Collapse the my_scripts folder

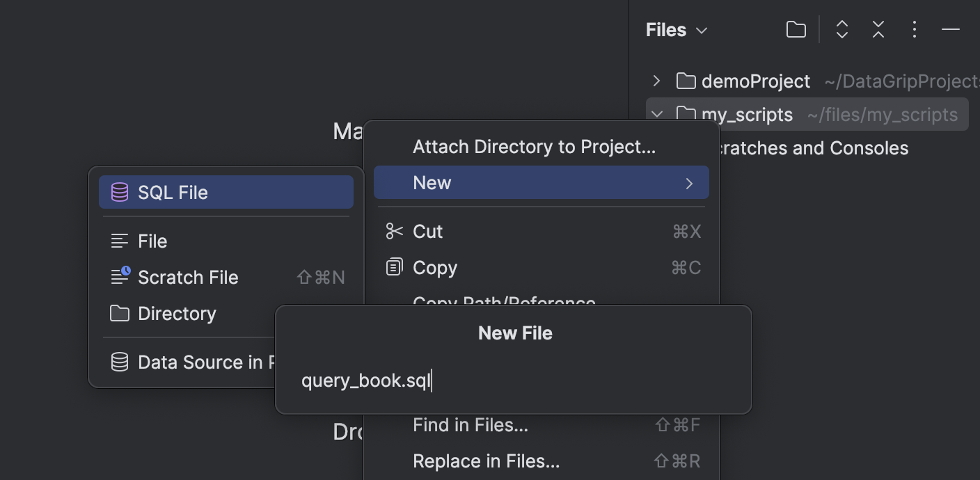pyautogui.click(x=656, y=114)
